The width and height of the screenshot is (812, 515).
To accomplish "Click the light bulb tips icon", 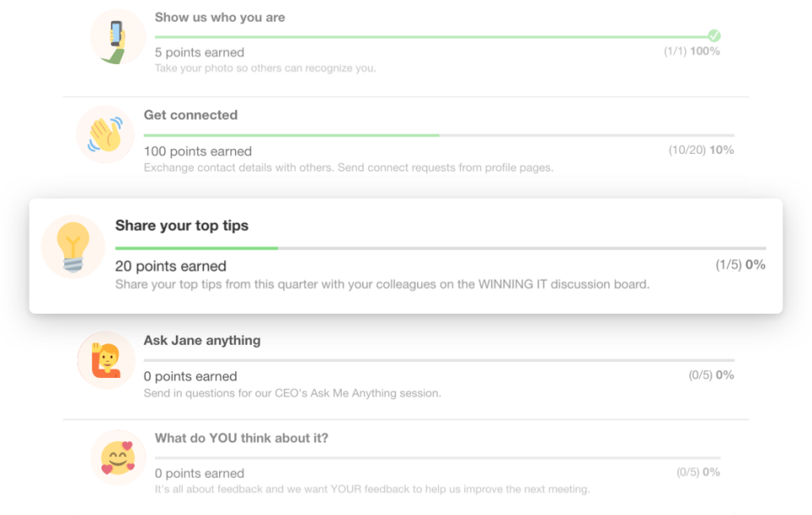I will pyautogui.click(x=73, y=247).
